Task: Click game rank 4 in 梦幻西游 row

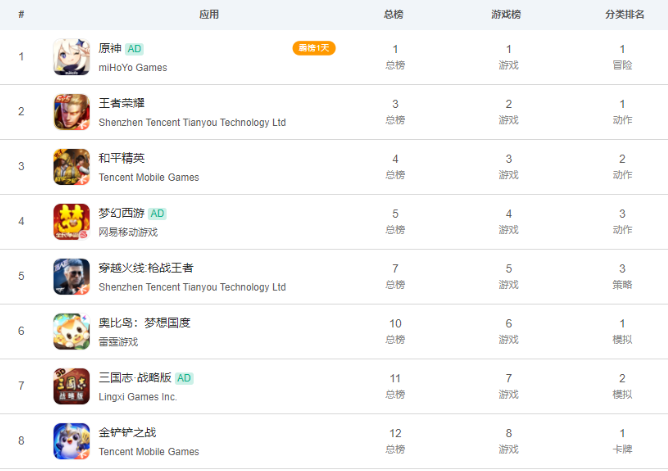Action: coord(509,214)
